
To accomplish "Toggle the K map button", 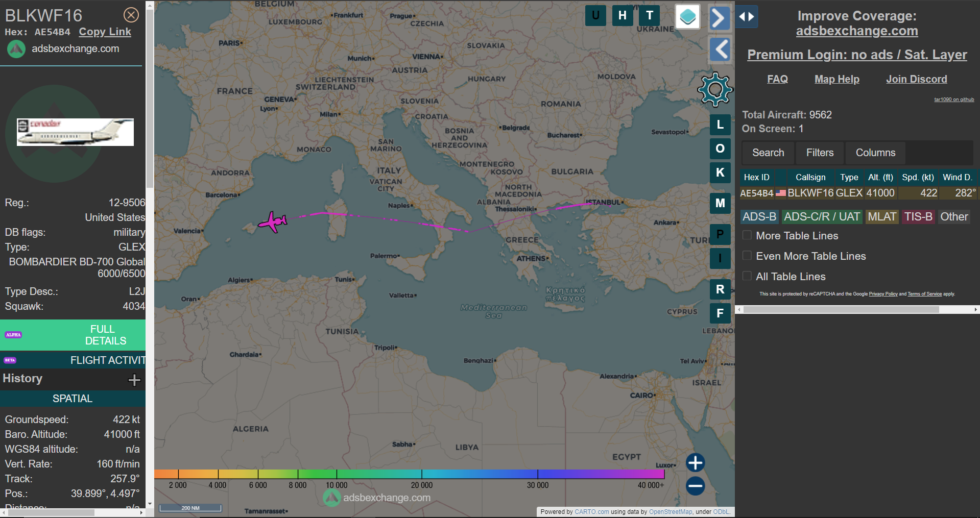I will tap(720, 172).
